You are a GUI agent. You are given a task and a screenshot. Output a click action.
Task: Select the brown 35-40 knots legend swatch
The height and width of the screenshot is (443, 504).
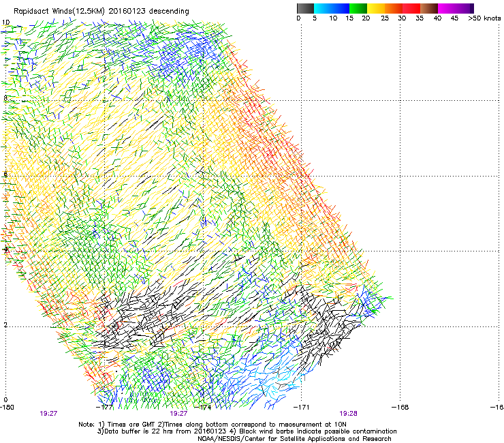(429, 8)
